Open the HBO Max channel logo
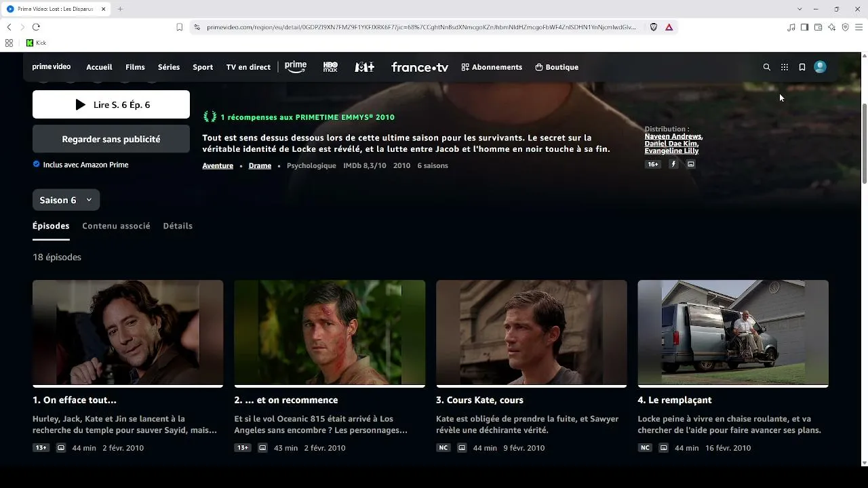This screenshot has height=488, width=868. coord(330,67)
